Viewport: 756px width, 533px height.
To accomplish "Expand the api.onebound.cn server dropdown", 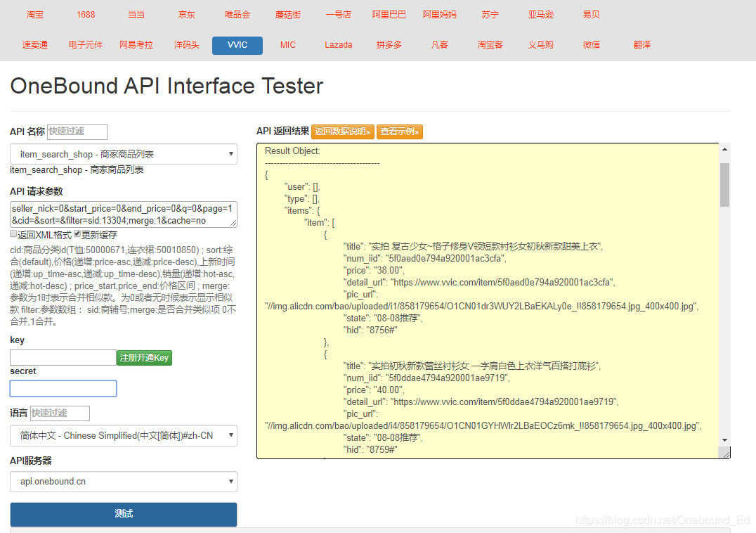I will (124, 482).
